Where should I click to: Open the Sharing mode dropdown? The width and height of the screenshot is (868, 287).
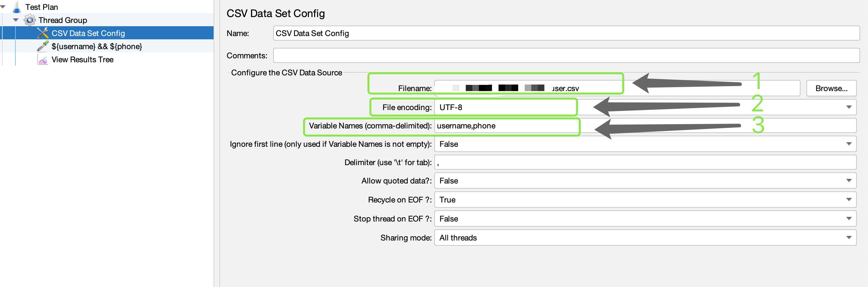coord(848,238)
